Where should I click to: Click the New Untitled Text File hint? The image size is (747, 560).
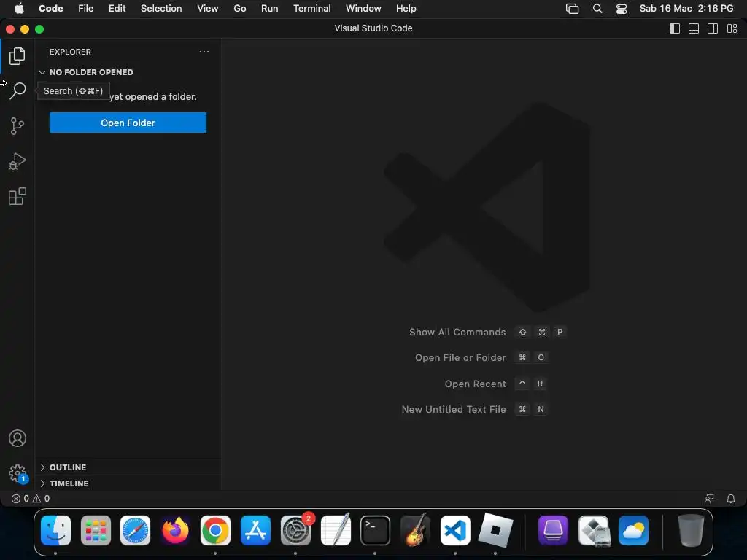click(475, 410)
